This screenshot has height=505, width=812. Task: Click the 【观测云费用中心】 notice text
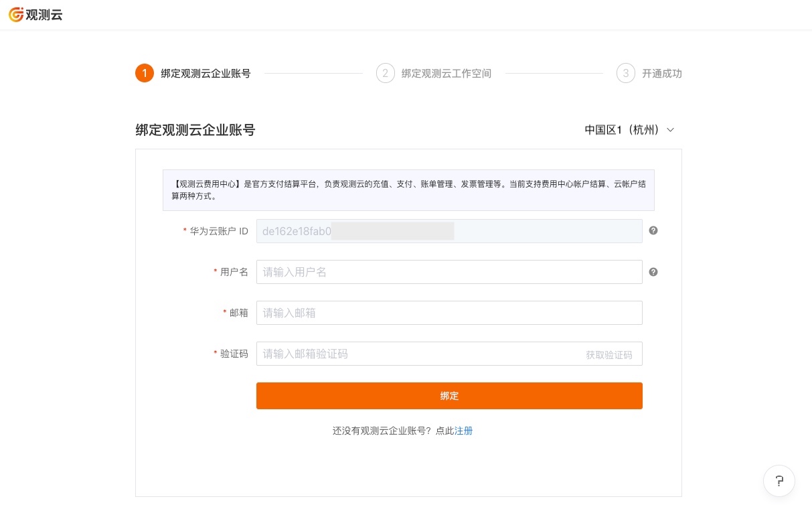click(x=408, y=190)
